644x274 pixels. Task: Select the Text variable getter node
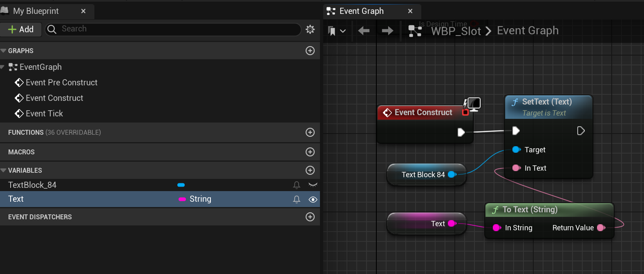(x=427, y=223)
